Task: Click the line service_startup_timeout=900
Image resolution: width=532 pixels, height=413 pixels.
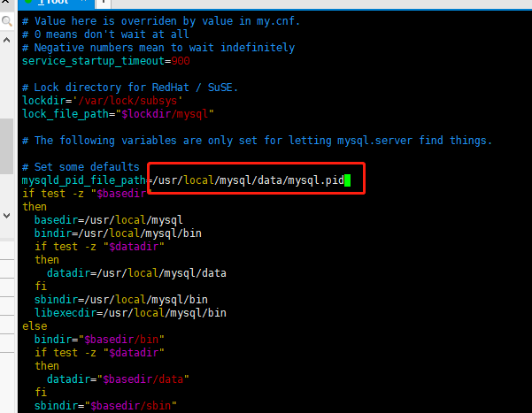Action: coord(106,61)
